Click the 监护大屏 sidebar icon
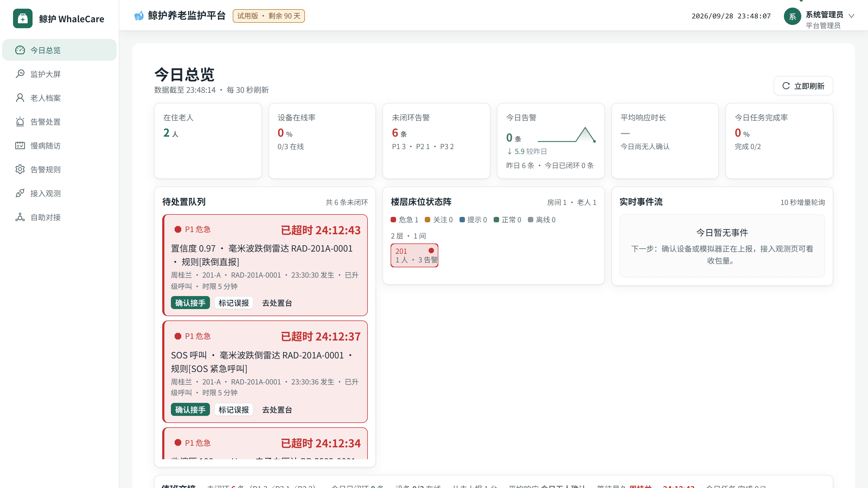This screenshot has height=488, width=868. coord(20,74)
